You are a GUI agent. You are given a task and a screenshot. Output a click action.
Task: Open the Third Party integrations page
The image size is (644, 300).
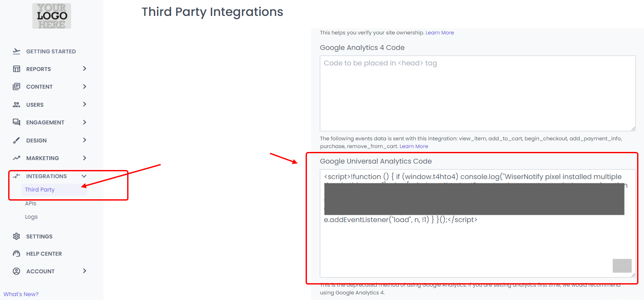coord(40,189)
